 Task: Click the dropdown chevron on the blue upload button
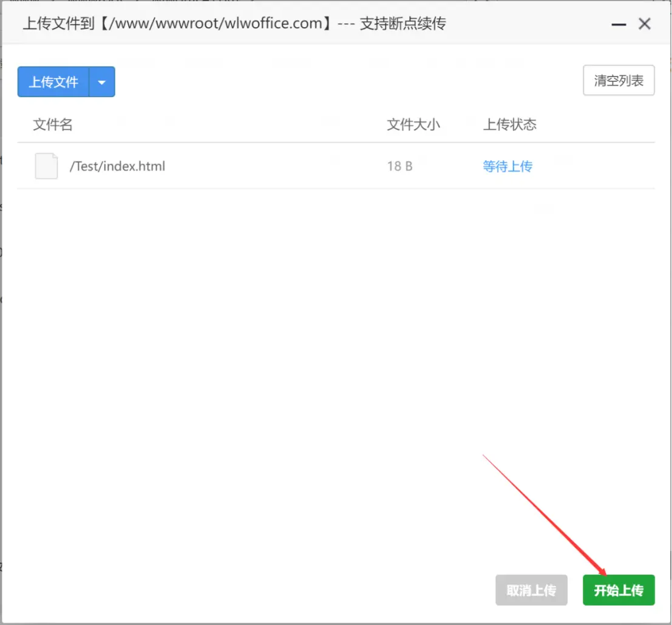tap(102, 81)
